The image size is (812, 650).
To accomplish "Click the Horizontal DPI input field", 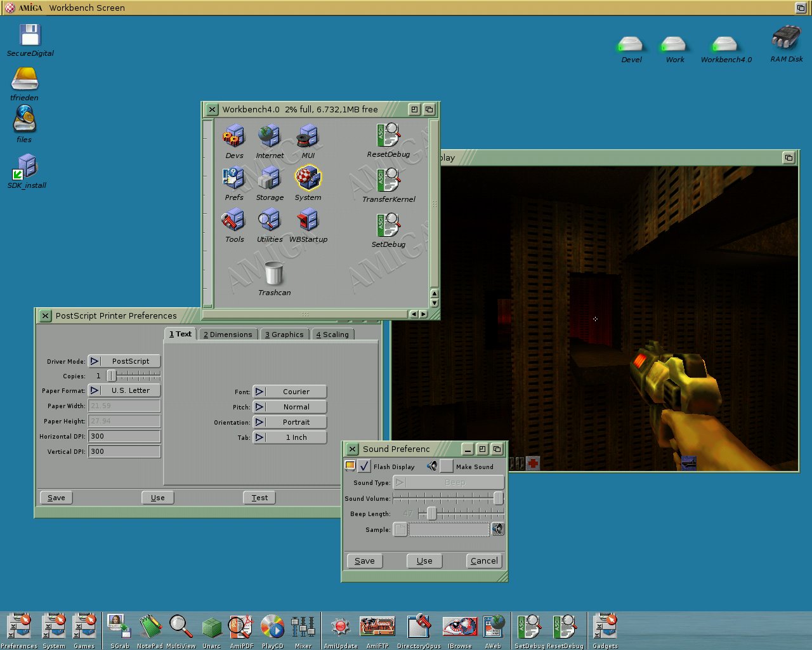I will click(124, 436).
